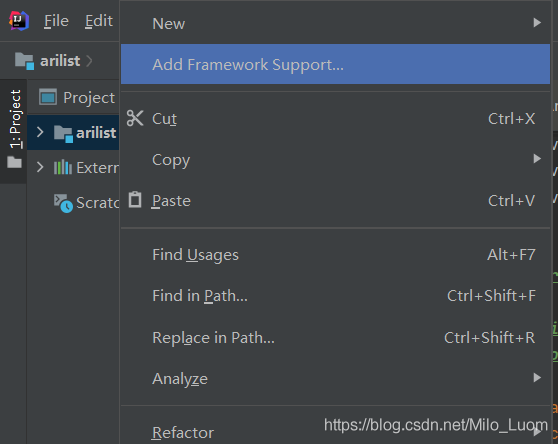
Task: Click the Project view window icon
Action: click(x=48, y=97)
